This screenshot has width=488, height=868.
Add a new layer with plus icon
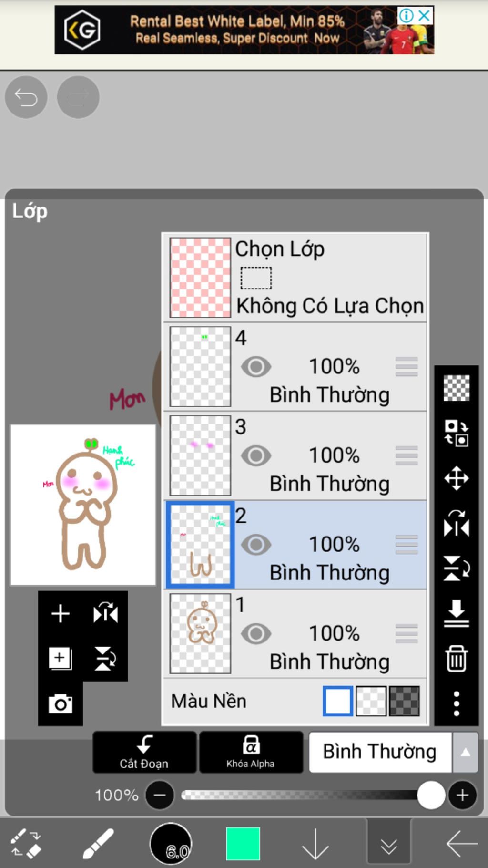61,613
